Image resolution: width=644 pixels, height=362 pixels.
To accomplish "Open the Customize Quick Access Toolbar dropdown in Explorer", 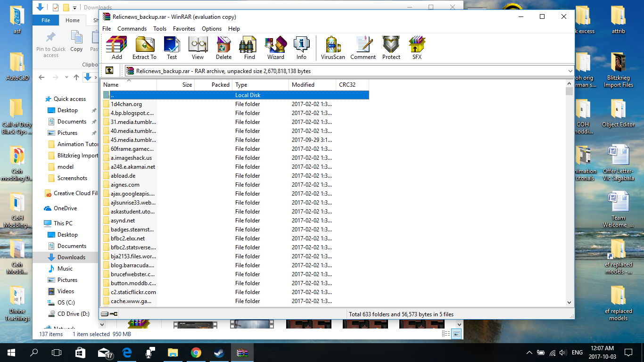I will coord(74,8).
